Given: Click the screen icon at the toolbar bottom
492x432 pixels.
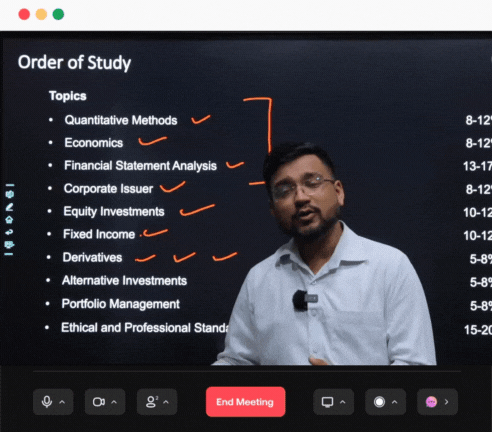Looking at the screenshot, I should click(x=9, y=245).
